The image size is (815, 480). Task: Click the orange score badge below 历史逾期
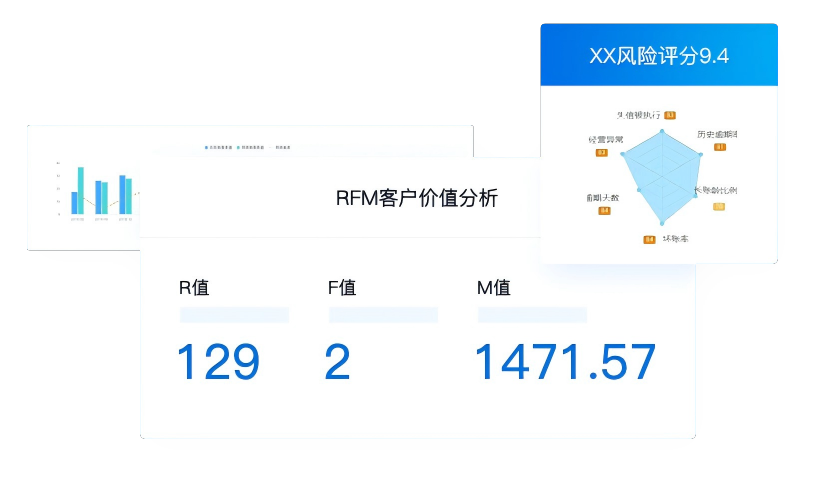pos(720,147)
